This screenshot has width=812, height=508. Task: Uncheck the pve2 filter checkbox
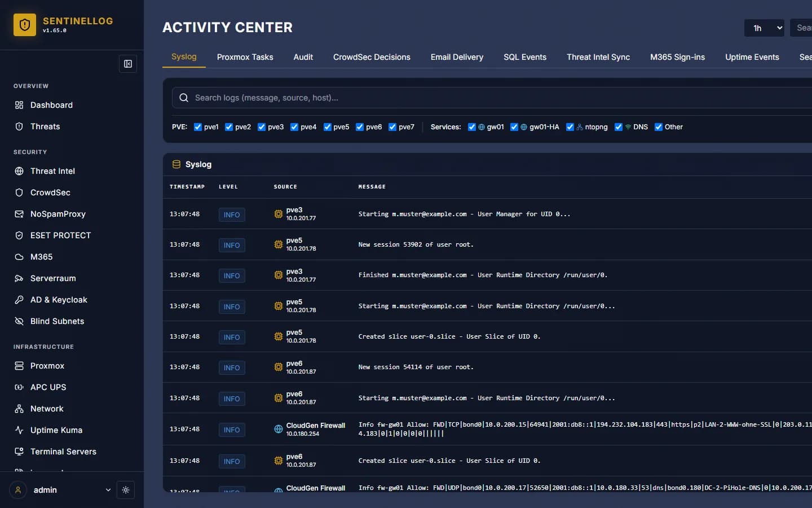[229, 127]
